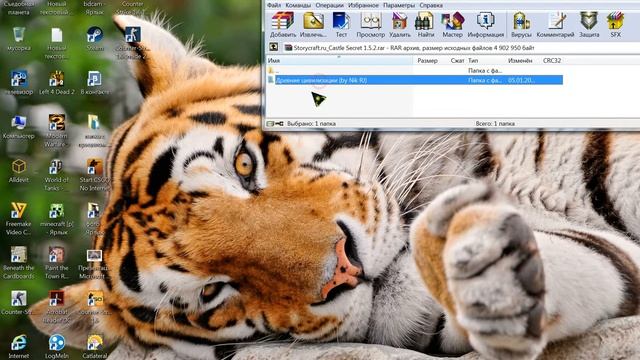Click the Извлечь (Extract) toolbar icon

313,25
